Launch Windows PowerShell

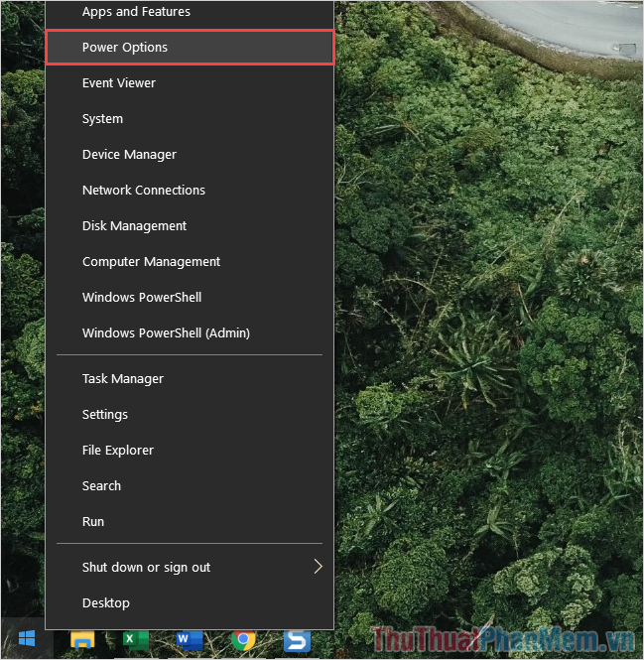pyautogui.click(x=190, y=298)
